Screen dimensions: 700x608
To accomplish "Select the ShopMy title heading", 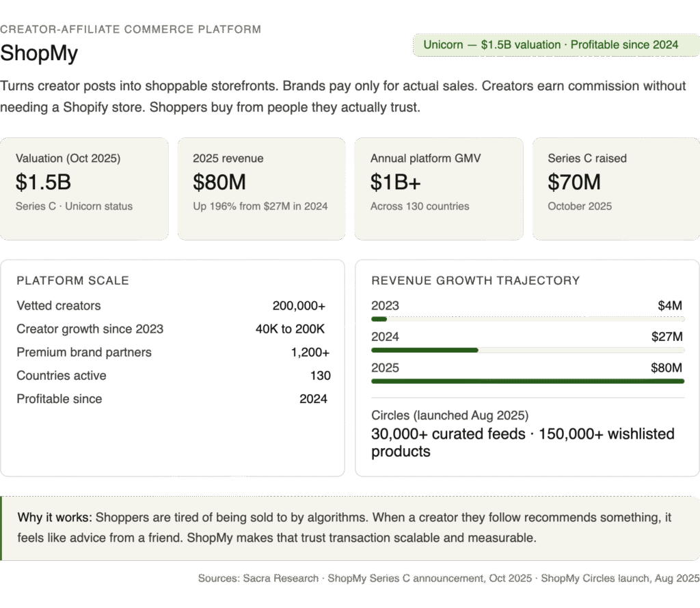I will (x=39, y=53).
